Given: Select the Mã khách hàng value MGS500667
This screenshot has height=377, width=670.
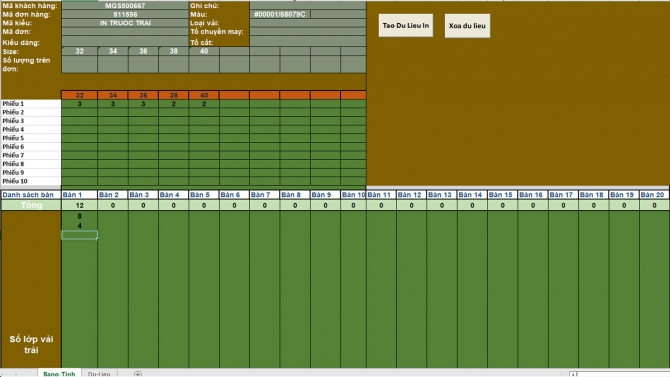Looking at the screenshot, I should tap(125, 6).
